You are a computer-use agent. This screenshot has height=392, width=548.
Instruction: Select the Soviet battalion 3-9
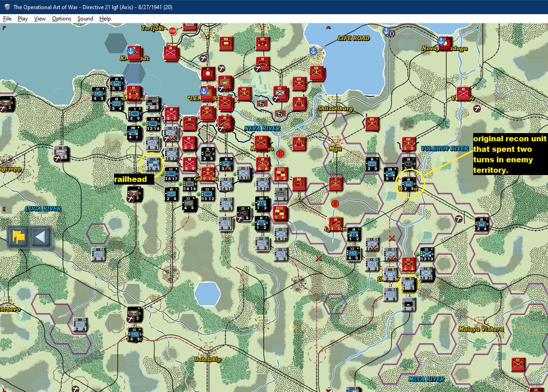pos(189,164)
